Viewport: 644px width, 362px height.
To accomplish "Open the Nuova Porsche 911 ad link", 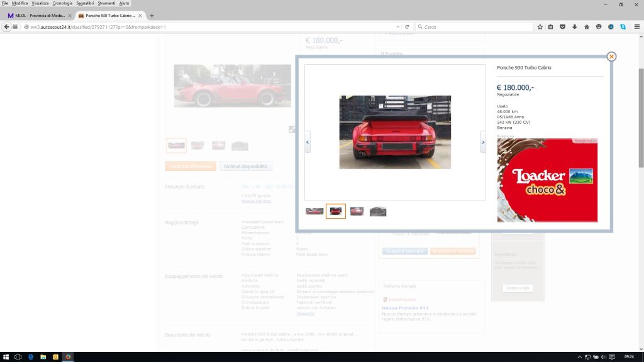I will pos(405,308).
